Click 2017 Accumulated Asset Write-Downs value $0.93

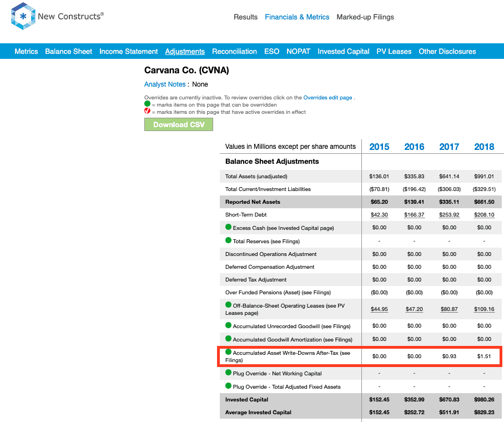coord(449,356)
